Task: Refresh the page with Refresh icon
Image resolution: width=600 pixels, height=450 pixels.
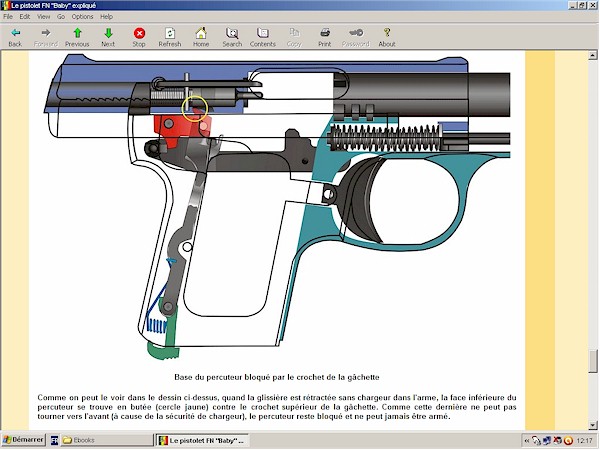Action: (170, 33)
